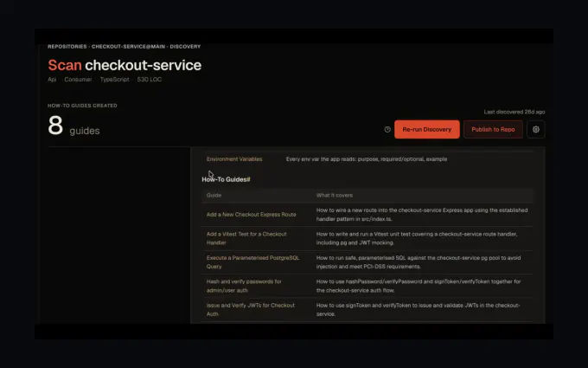Open the CHECKOUT-SERVICE@MAIN breadcrumb
The width and height of the screenshot is (588, 368).
click(128, 47)
